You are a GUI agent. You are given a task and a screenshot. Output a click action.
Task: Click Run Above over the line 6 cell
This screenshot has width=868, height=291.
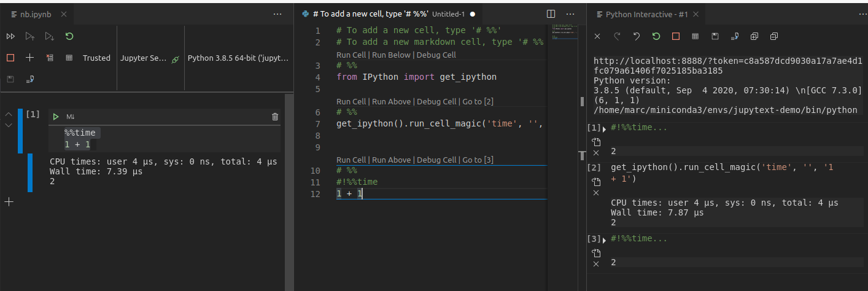pos(392,101)
